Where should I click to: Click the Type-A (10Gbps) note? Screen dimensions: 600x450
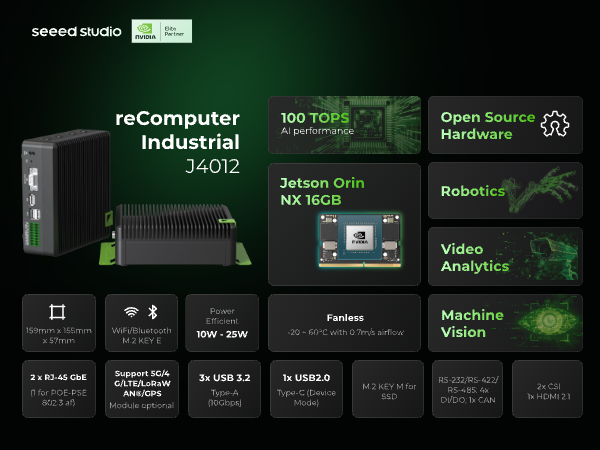coord(225,397)
